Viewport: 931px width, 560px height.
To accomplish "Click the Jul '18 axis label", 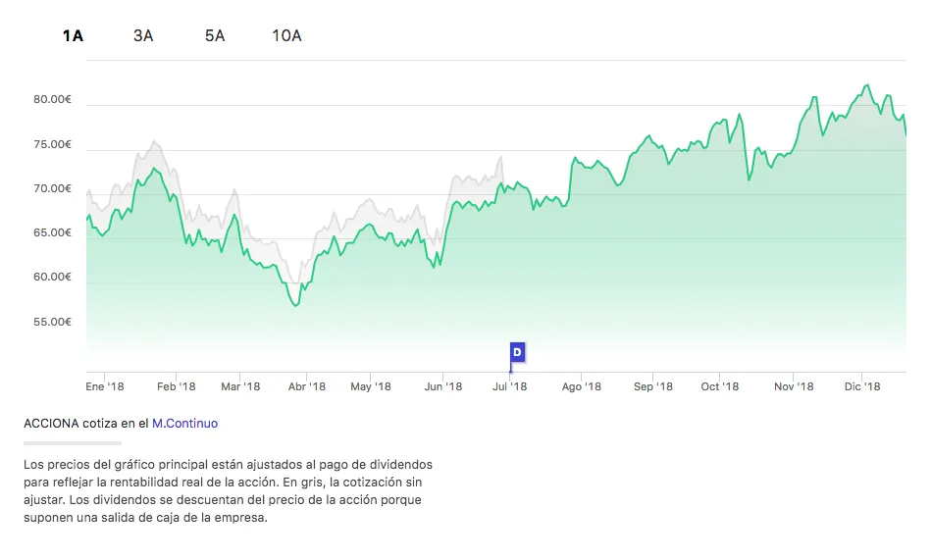I will pyautogui.click(x=509, y=386).
